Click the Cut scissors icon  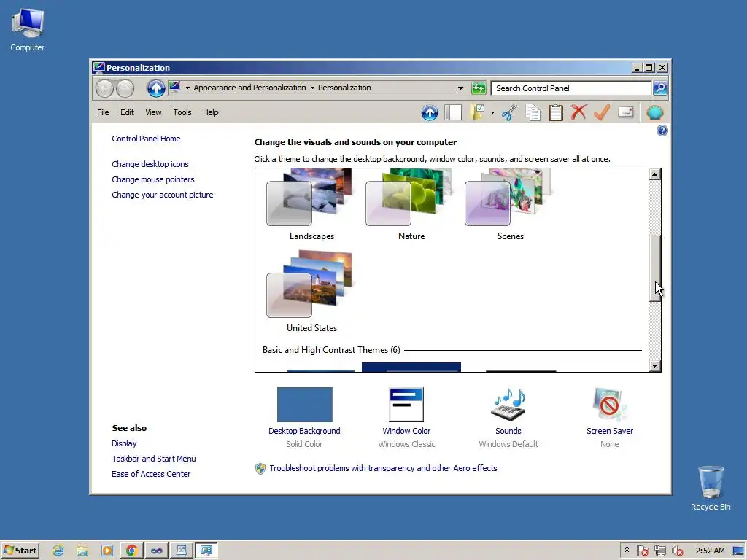pyautogui.click(x=509, y=112)
